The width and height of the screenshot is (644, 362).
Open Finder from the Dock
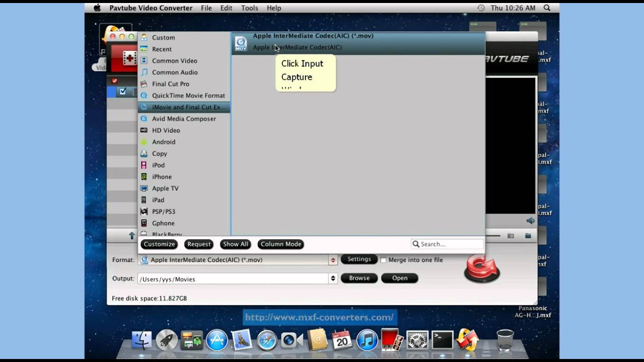point(142,340)
